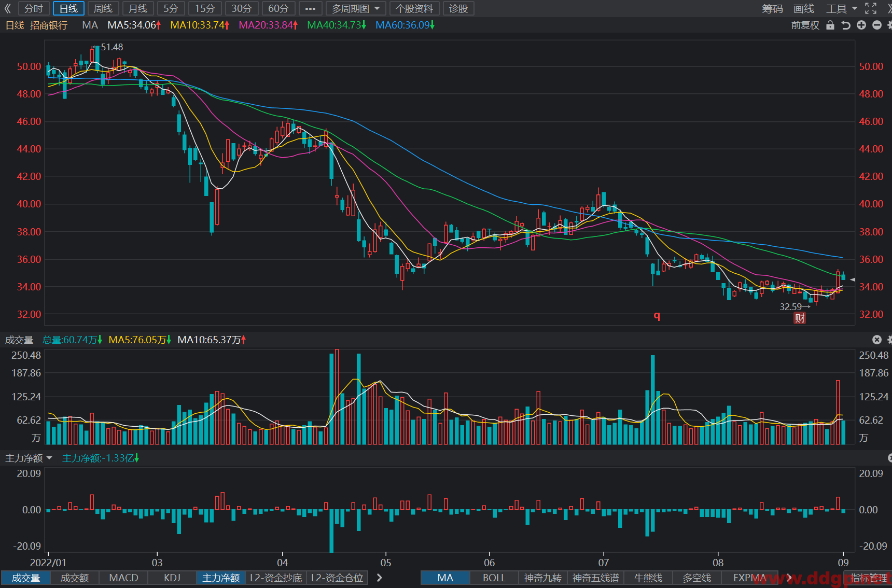
Task: Click the undo arrow icon
Action: pos(846,25)
